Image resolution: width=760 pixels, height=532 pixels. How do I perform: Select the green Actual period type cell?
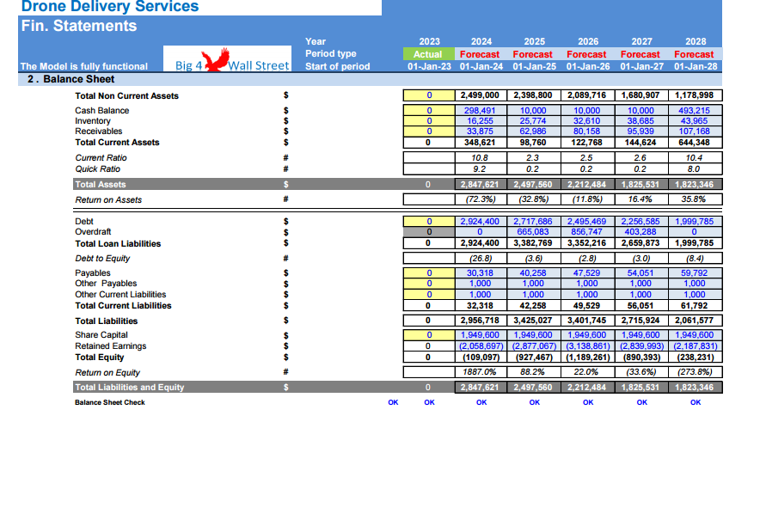tap(428, 54)
